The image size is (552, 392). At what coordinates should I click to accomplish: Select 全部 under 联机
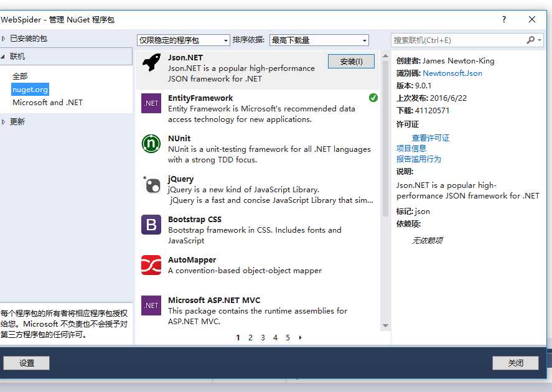20,76
